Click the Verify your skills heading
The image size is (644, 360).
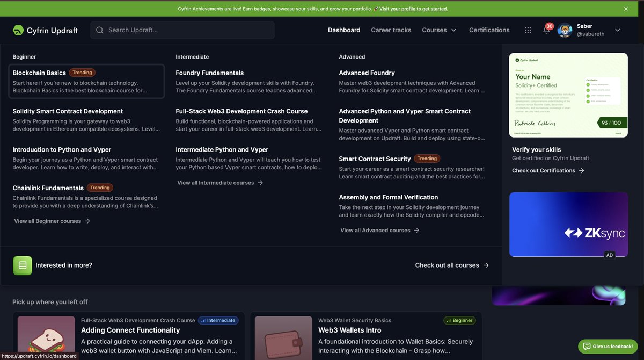point(537,149)
